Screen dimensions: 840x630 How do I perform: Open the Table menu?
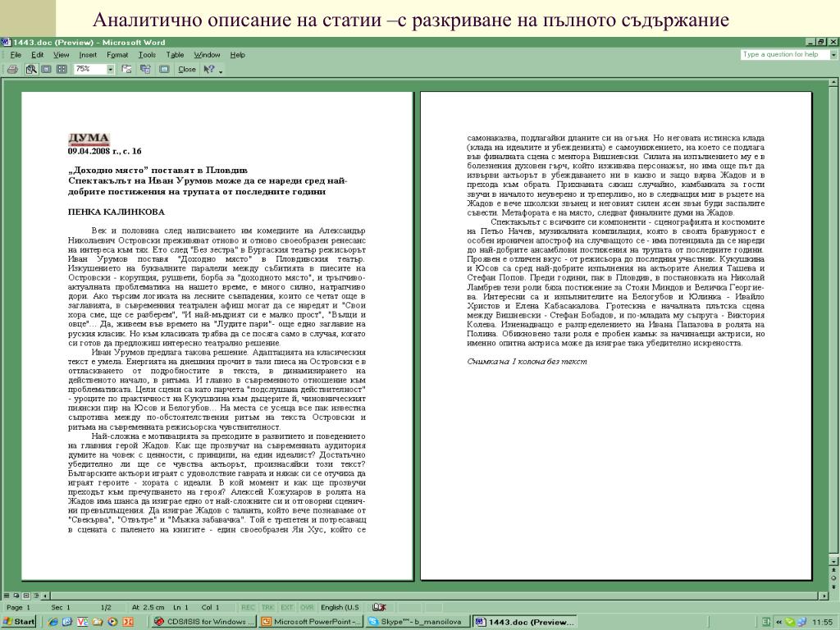coord(175,55)
